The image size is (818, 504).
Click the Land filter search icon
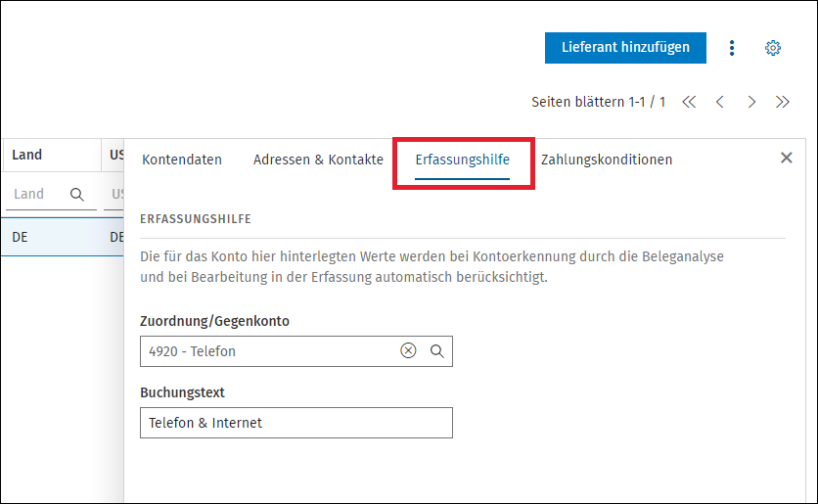pyautogui.click(x=76, y=195)
